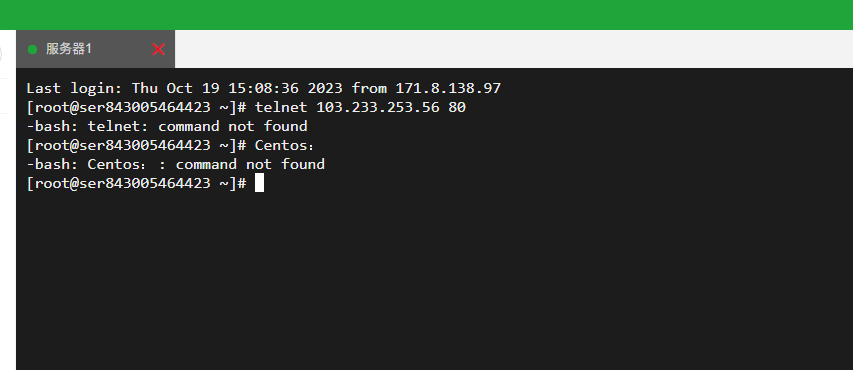Click the green connection status dot

coord(32,50)
